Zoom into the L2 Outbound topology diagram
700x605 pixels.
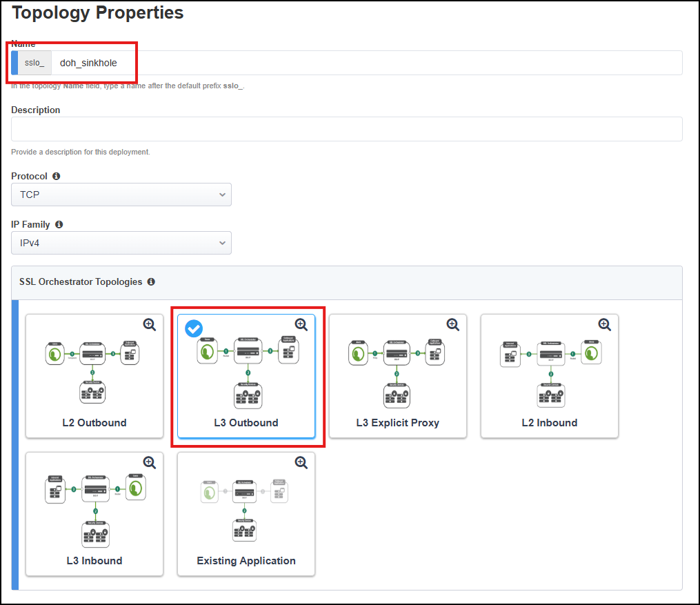(150, 325)
